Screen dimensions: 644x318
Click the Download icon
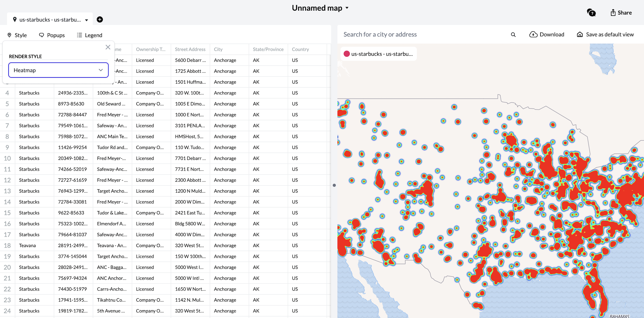(x=533, y=34)
